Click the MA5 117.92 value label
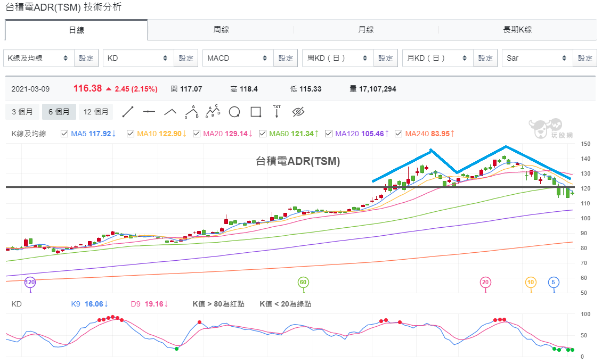 point(93,134)
